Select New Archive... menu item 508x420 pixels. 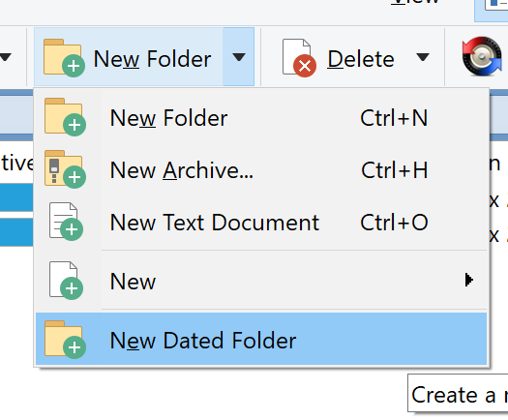pos(261,170)
